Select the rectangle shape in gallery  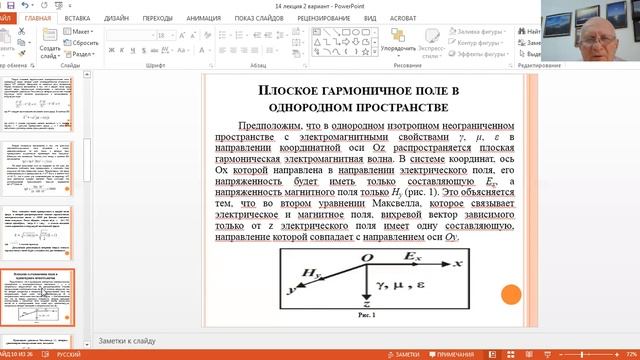(x=346, y=32)
